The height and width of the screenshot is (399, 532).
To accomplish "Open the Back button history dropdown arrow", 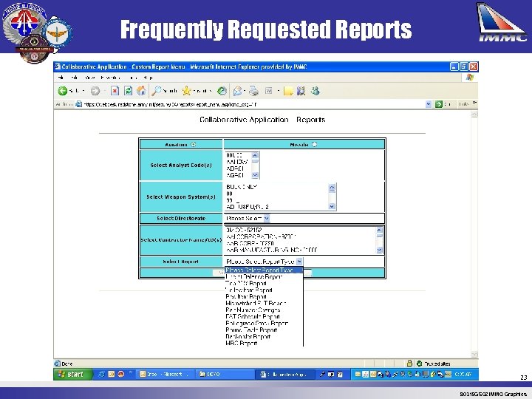I will (x=83, y=91).
